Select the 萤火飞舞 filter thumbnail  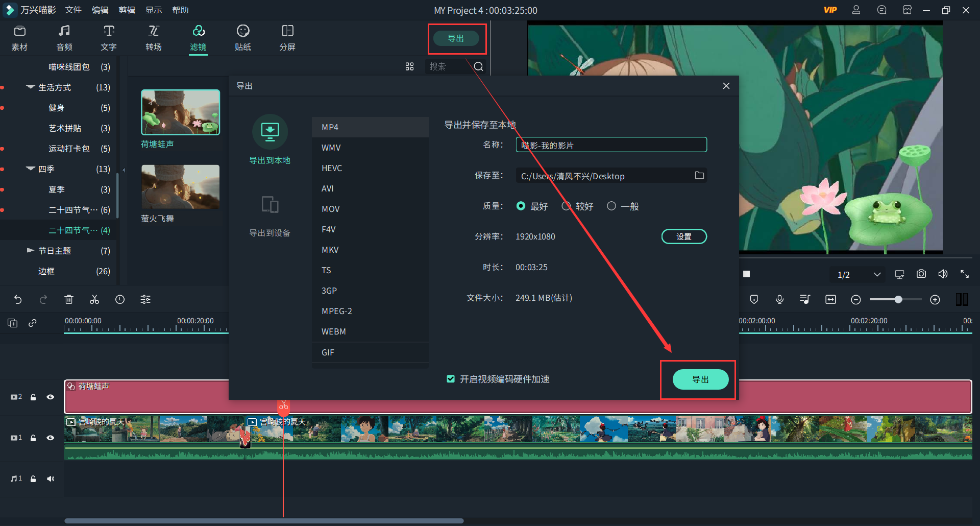[x=180, y=186]
